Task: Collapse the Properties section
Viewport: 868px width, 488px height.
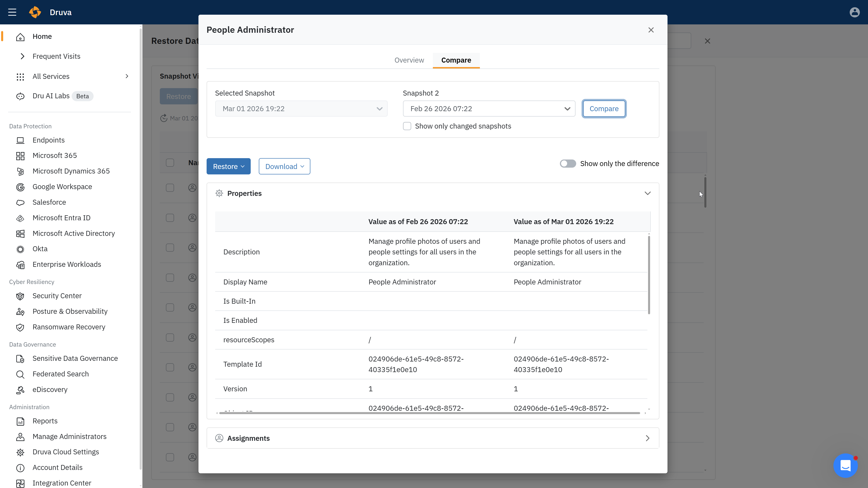Action: point(647,193)
